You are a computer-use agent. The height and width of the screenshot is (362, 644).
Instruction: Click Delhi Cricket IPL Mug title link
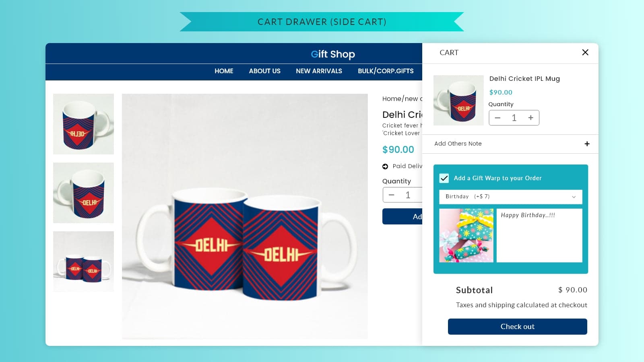[524, 79]
